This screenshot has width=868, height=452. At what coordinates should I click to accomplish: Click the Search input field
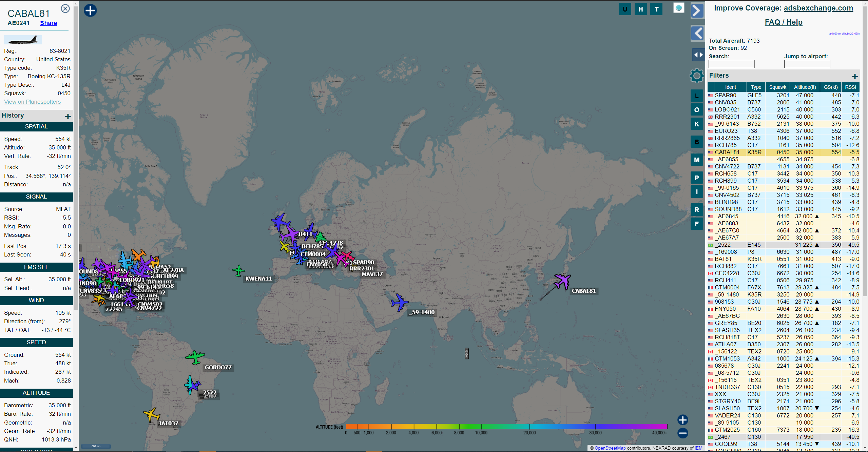731,64
